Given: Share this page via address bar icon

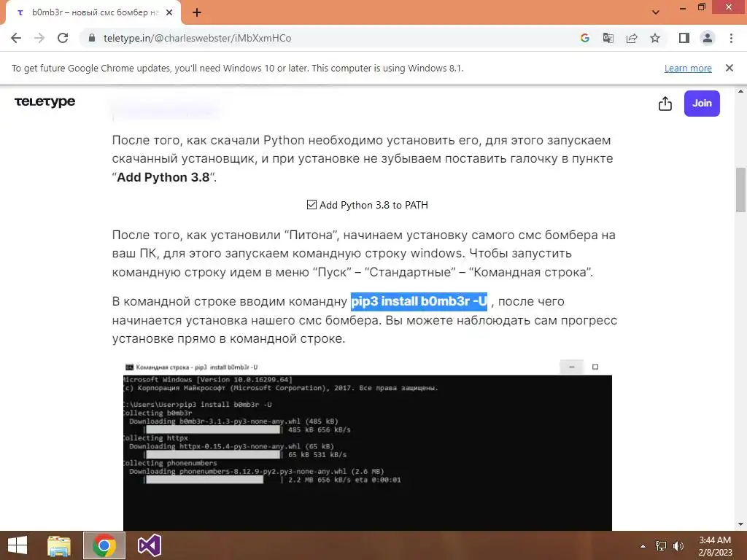Looking at the screenshot, I should coord(632,38).
